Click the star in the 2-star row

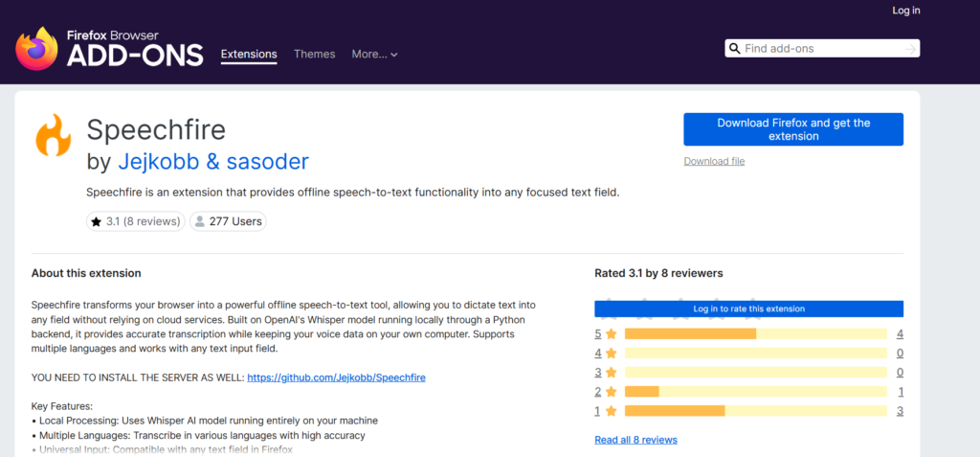612,392
